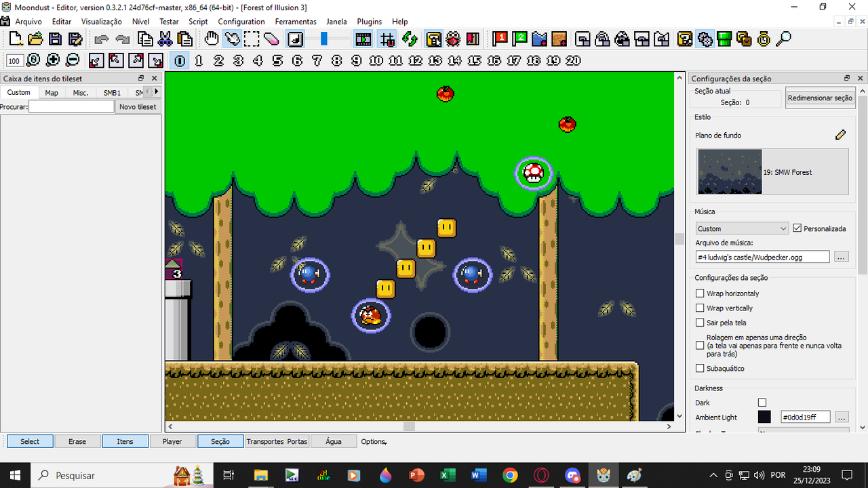Image resolution: width=868 pixels, height=488 pixels.
Task: Enable one-direction scrolling checkbox
Action: coord(700,346)
